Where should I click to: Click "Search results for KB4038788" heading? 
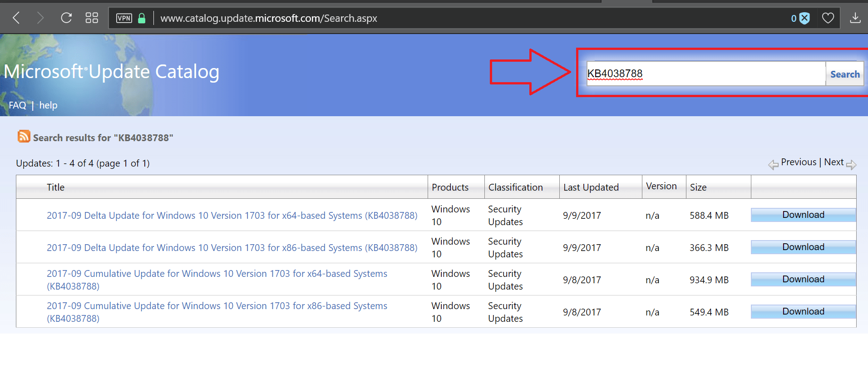(x=103, y=138)
